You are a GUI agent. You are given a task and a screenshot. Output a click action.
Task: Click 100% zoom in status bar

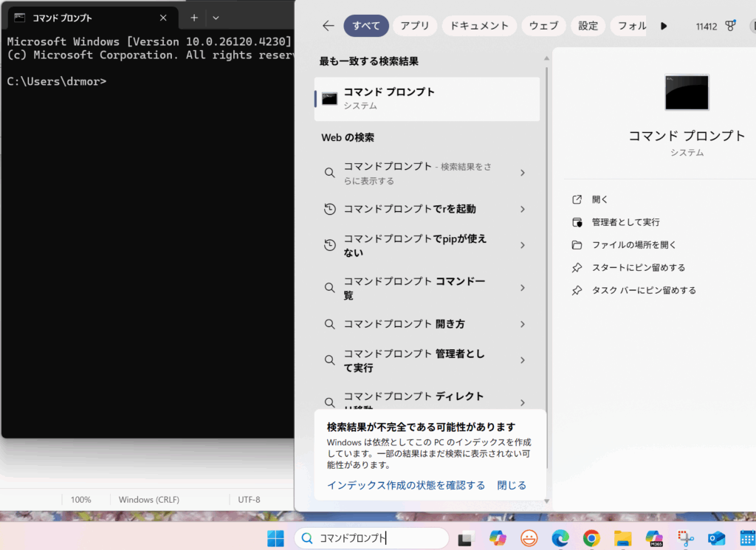[x=80, y=500]
